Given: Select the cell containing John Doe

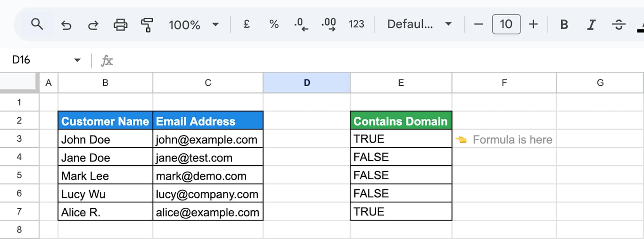Looking at the screenshot, I should pyautogui.click(x=105, y=139).
